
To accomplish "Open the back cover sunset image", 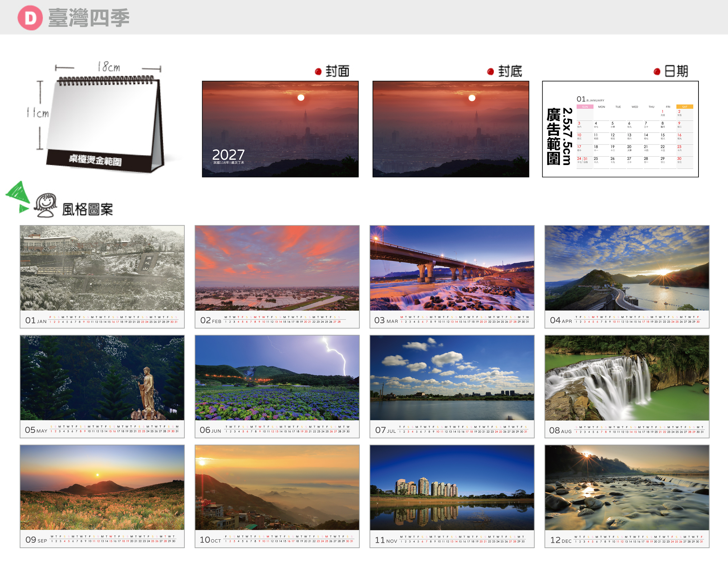I will (451, 129).
